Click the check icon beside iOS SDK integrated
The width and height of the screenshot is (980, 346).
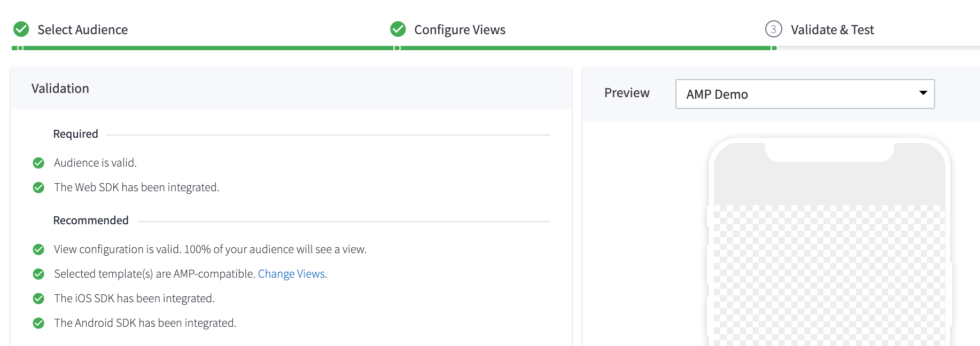pos(38,298)
